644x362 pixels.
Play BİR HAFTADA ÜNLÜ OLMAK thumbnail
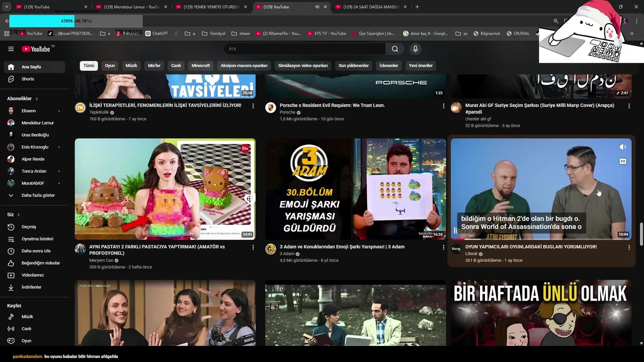click(x=541, y=313)
